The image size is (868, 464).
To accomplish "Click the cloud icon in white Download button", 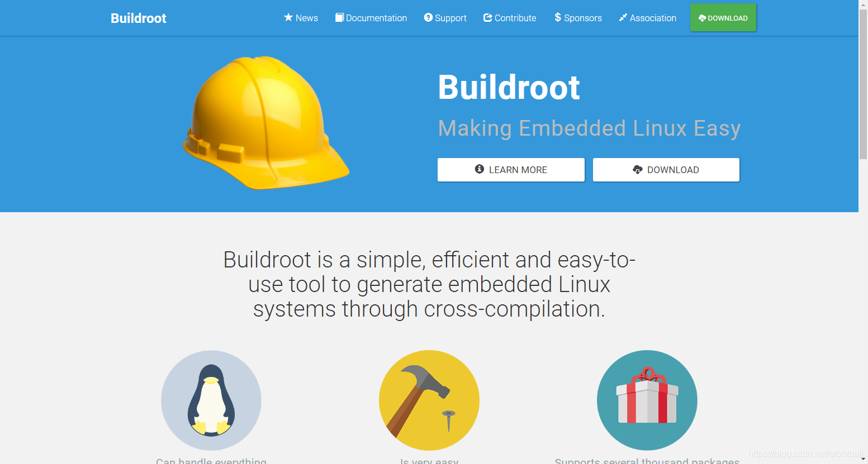I will coord(638,170).
